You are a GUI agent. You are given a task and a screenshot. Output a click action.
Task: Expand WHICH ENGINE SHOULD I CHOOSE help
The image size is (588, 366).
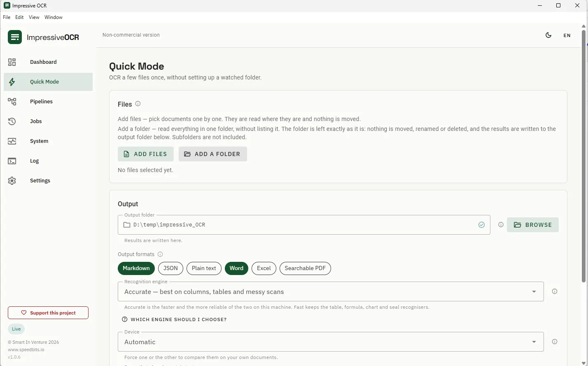point(174,319)
